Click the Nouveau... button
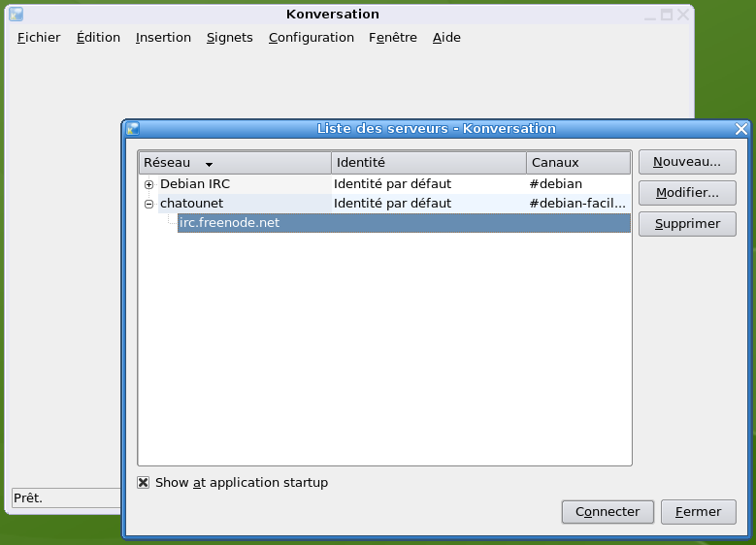The image size is (756, 545). [x=686, y=162]
